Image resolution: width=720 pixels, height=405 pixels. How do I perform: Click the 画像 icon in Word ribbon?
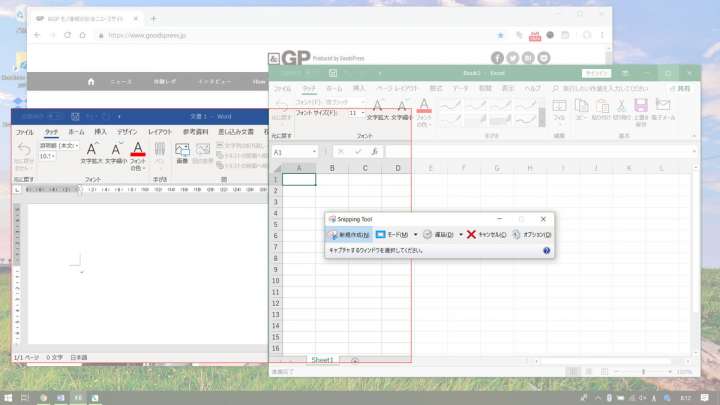[182, 150]
